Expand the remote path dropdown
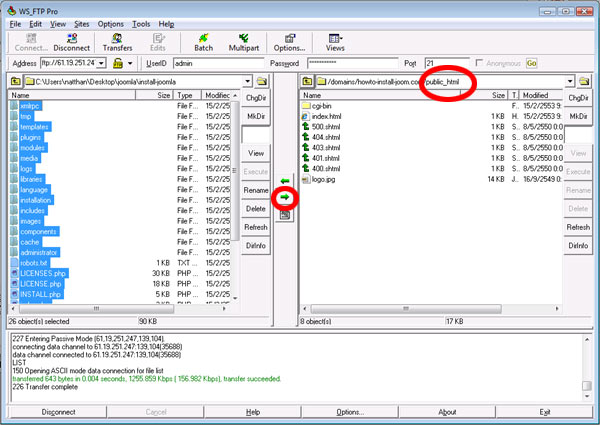The height and width of the screenshot is (425, 600). (570, 81)
